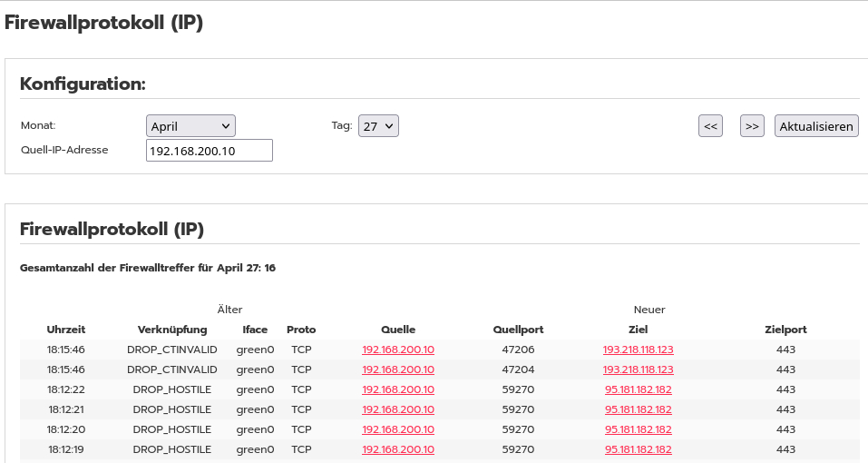
Task: Click the Tag: label
Action: [342, 125]
